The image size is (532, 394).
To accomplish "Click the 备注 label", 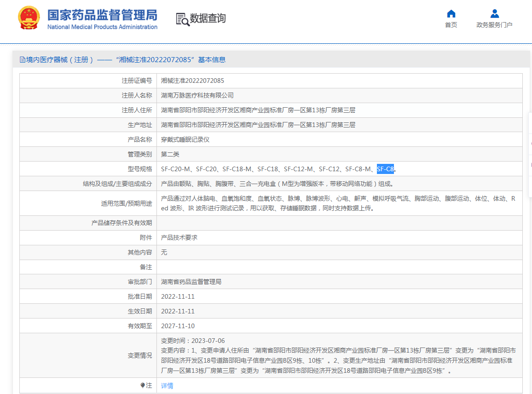I will click(x=146, y=267).
